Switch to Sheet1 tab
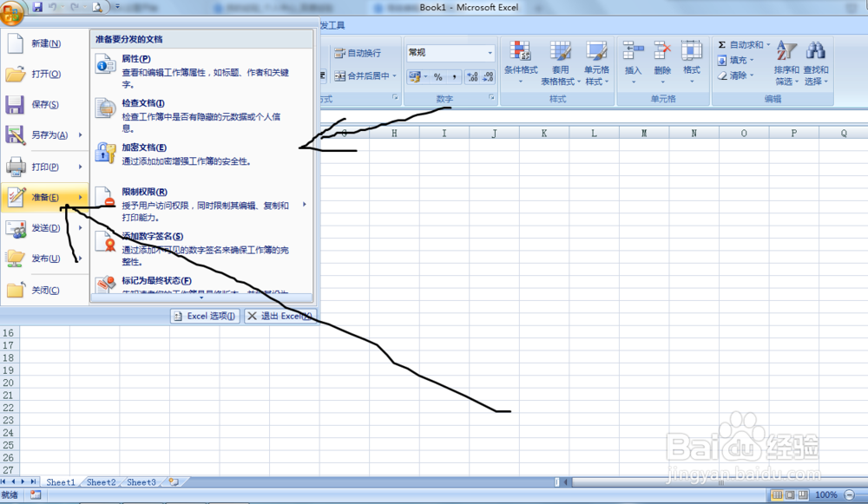This screenshot has width=868, height=504. pyautogui.click(x=61, y=482)
